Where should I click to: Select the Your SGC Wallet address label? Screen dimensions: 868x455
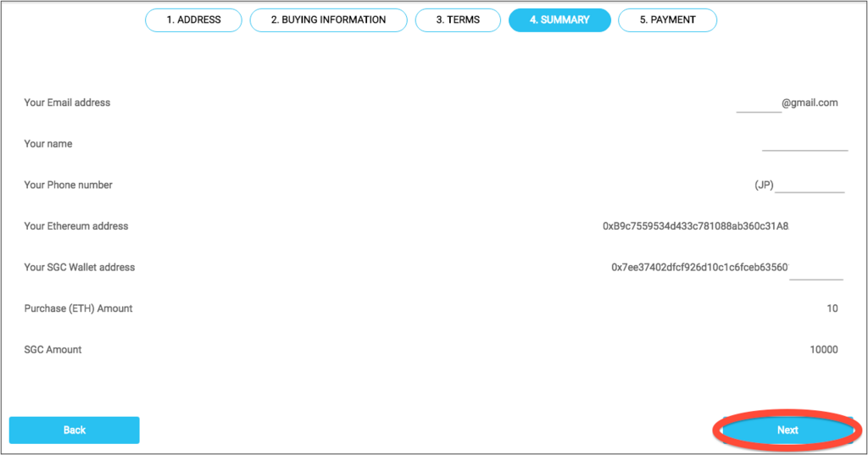coord(79,268)
